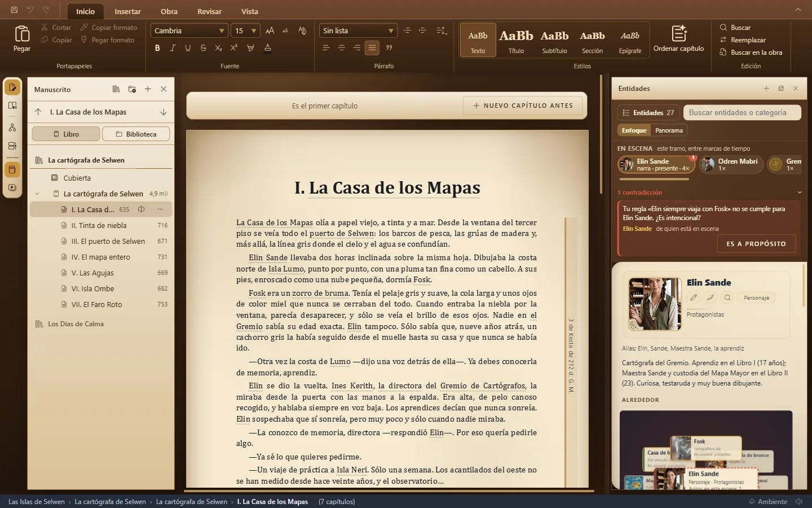This screenshot has height=508, width=812.
Task: Open the Vista ribbon tab
Action: click(x=250, y=11)
